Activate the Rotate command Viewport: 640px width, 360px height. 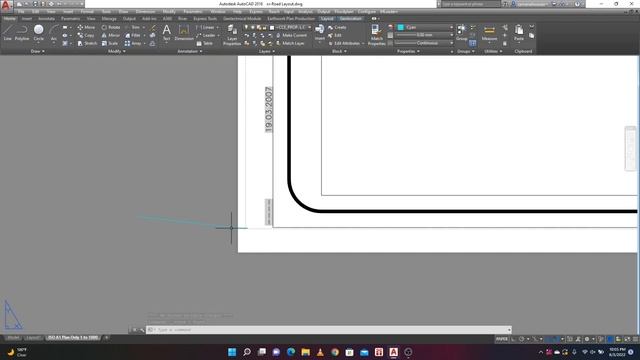click(111, 27)
